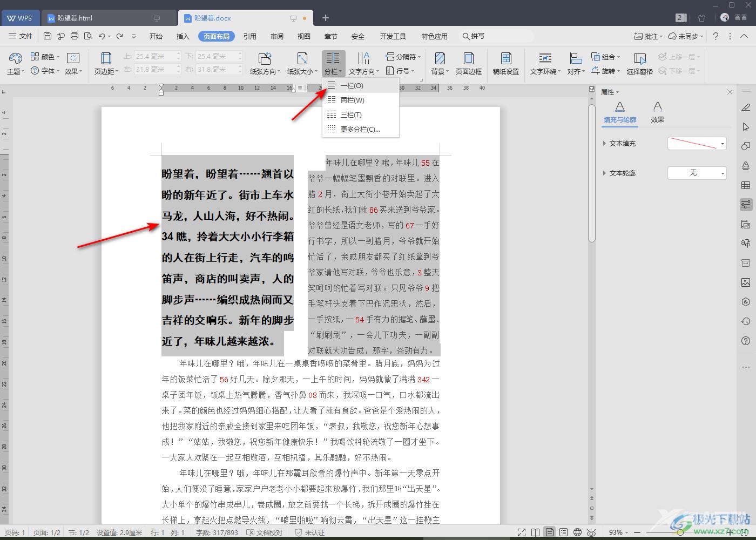This screenshot has width=756, height=540.
Task: Click the 背景 page background tool
Action: [x=440, y=63]
